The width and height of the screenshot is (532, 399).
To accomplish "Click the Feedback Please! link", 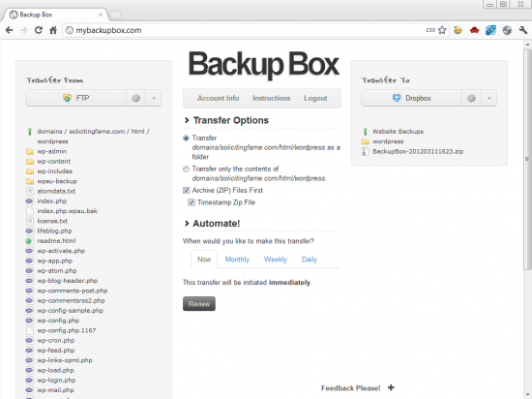I will tap(351, 387).
